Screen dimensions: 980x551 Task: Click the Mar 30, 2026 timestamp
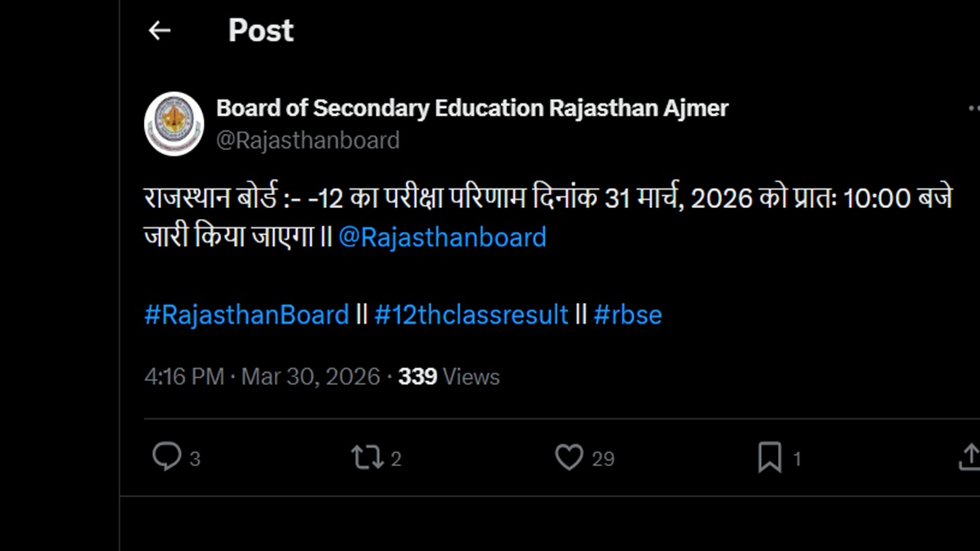(310, 377)
